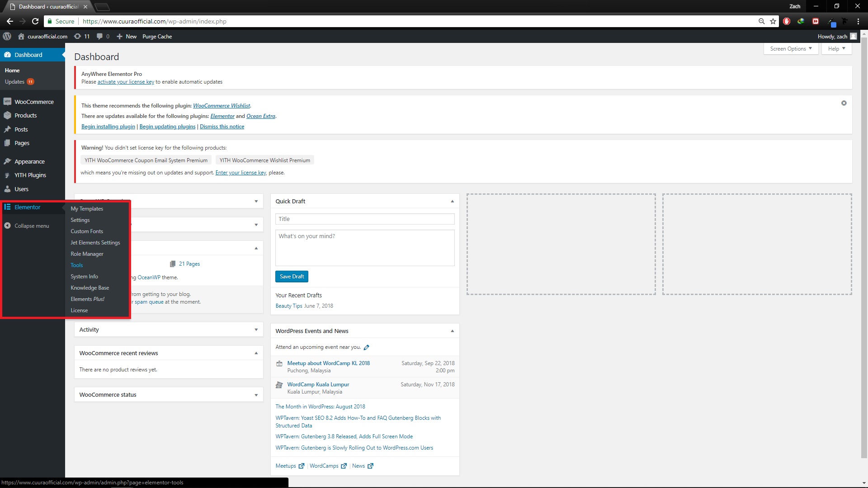This screenshot has height=488, width=868.
Task: Open Beauty Tips recent draft
Action: [x=289, y=306]
